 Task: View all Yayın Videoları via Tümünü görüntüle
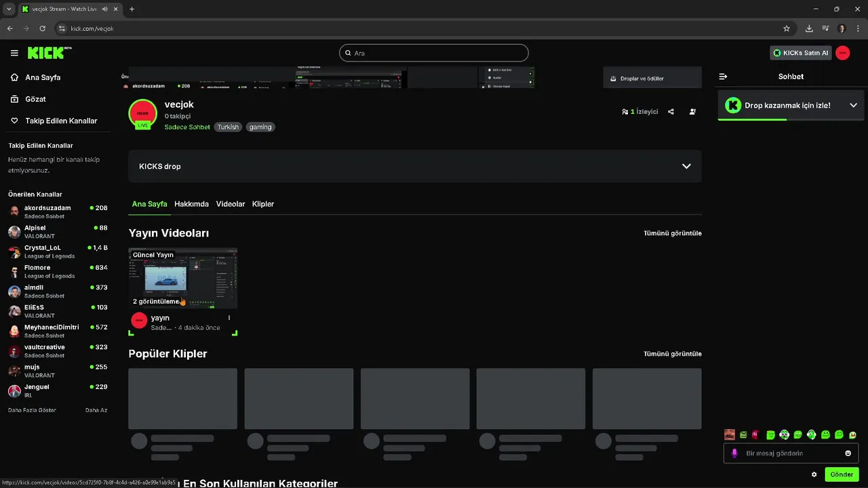(673, 233)
